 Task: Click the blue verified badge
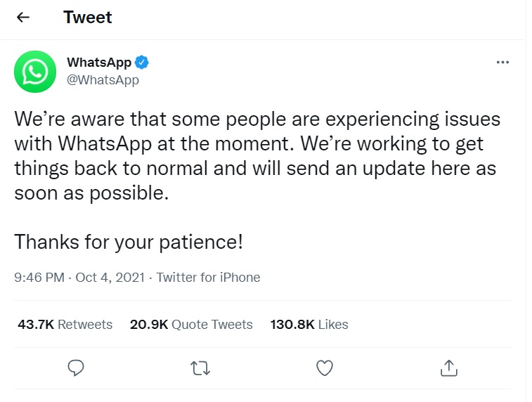[x=143, y=63]
